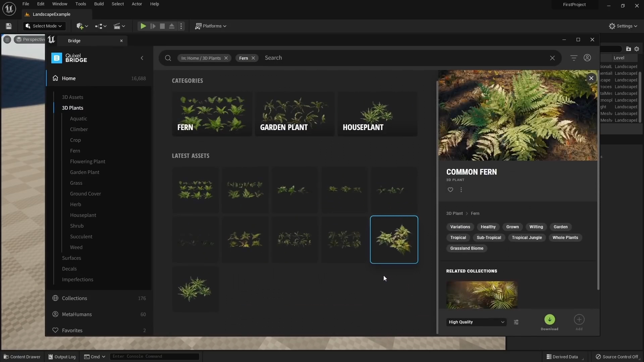Open the asset three-dot options menu
The image size is (644, 362).
[x=461, y=190]
